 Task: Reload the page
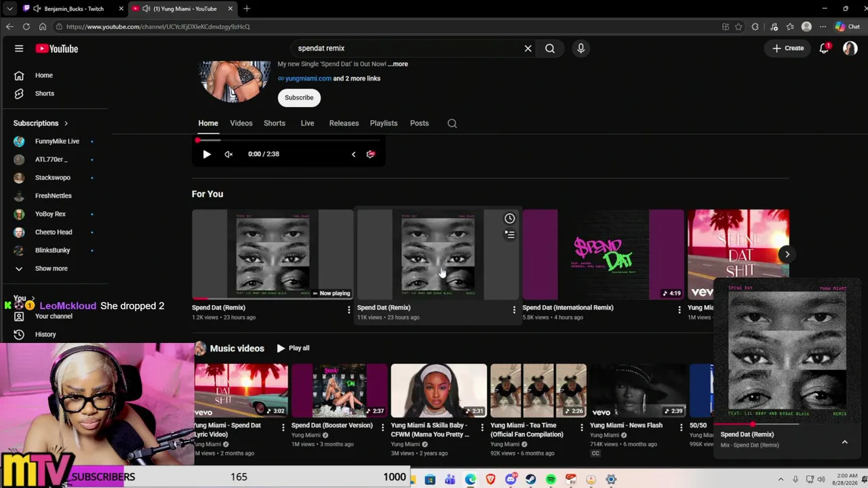(26, 26)
